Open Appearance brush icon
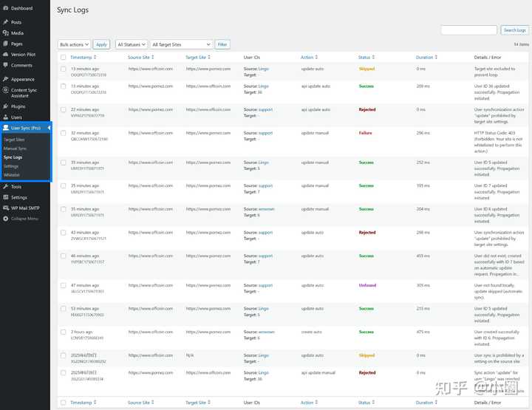The height and width of the screenshot is (410, 532). click(x=6, y=79)
